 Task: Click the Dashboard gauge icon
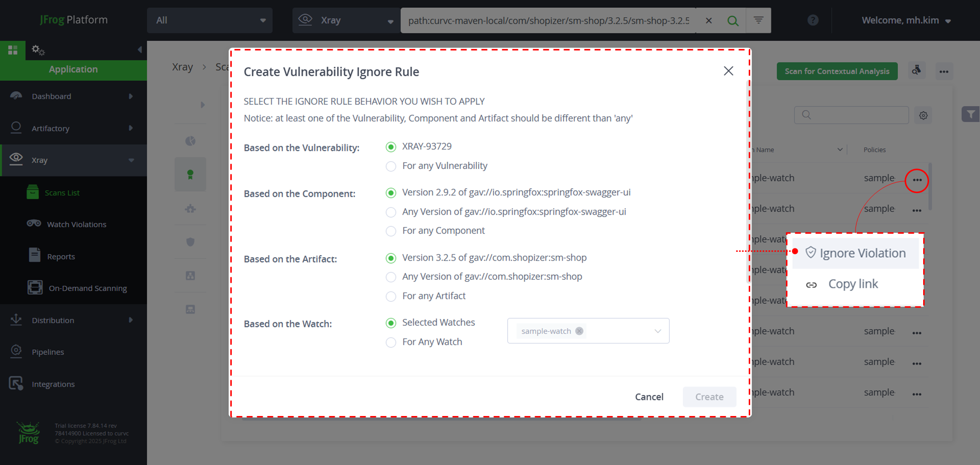coord(16,96)
